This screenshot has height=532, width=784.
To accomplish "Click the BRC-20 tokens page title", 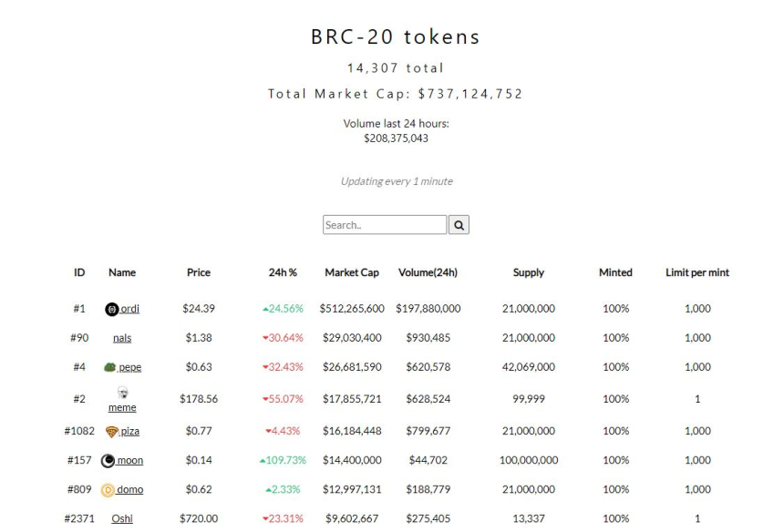I will pyautogui.click(x=392, y=36).
